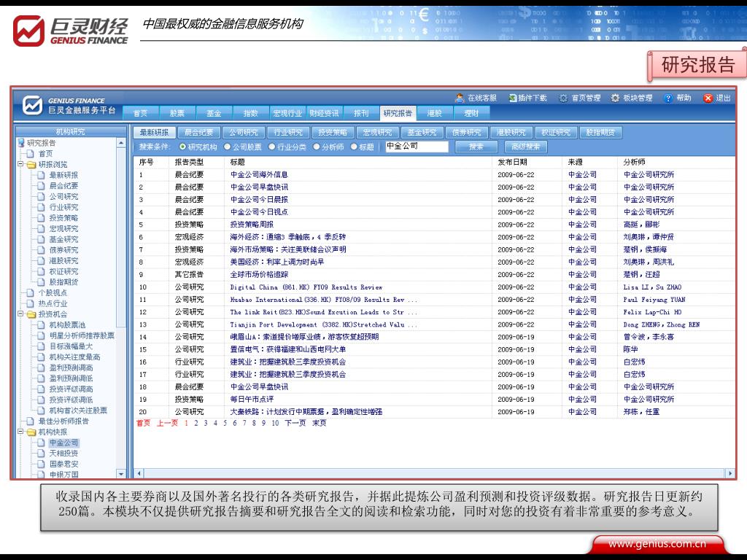The height and width of the screenshot is (560, 747).
Task: Open the 宏观行业 main tab
Action: pos(287,113)
